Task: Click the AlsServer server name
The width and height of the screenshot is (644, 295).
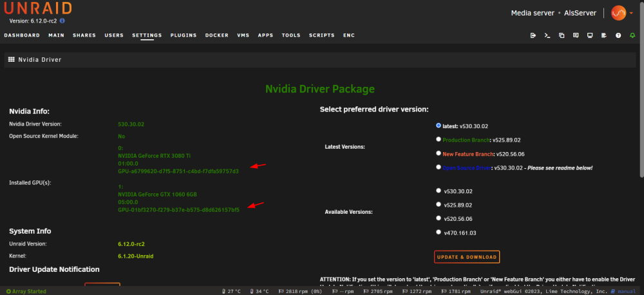Action: [580, 13]
